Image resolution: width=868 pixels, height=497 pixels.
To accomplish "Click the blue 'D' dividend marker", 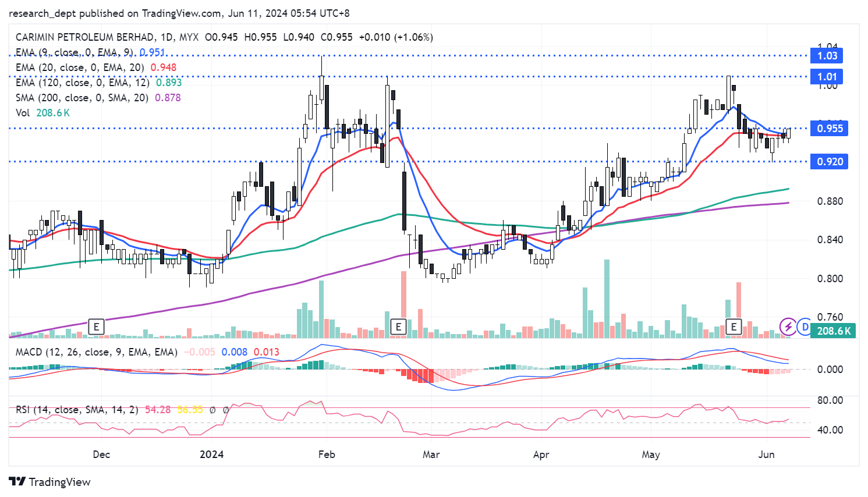I will click(x=805, y=326).
